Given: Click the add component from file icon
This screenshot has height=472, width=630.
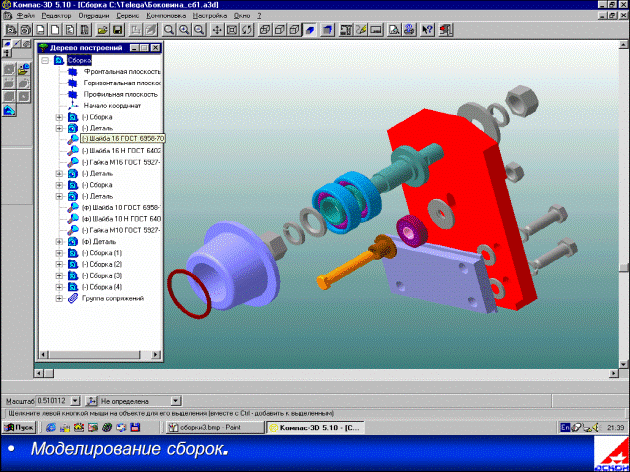Looking at the screenshot, I should pyautogui.click(x=24, y=69).
